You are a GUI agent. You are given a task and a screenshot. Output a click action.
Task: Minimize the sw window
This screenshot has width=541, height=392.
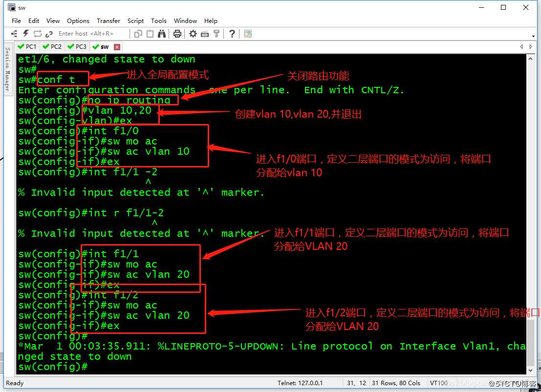coord(482,7)
